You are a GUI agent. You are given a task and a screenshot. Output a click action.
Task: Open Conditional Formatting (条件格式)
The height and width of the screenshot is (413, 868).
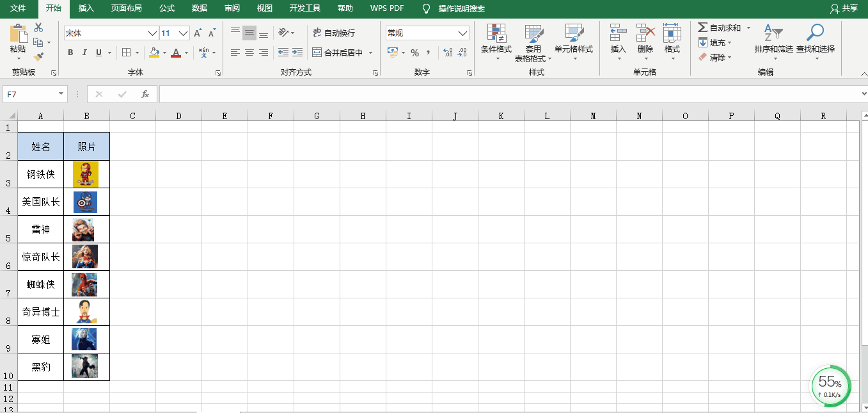496,43
